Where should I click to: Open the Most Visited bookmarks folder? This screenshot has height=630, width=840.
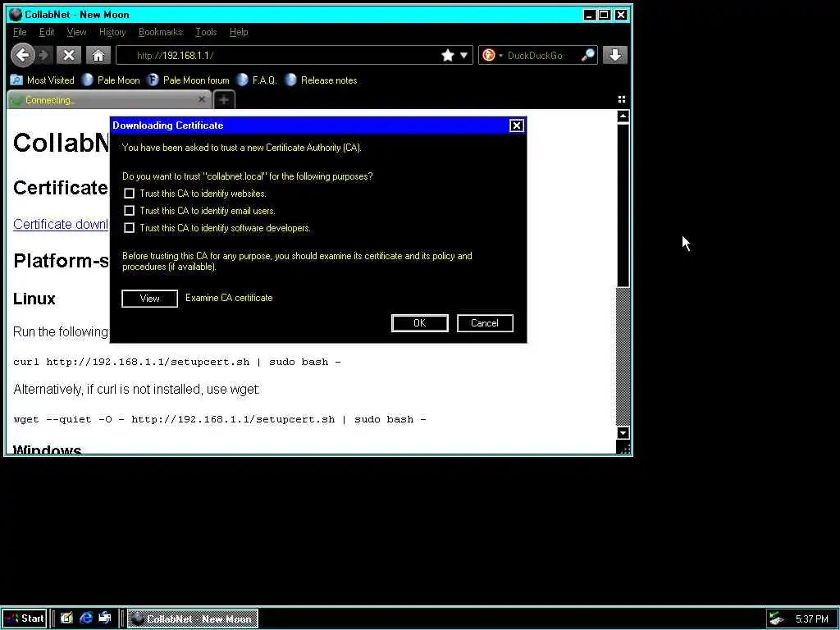(x=43, y=80)
